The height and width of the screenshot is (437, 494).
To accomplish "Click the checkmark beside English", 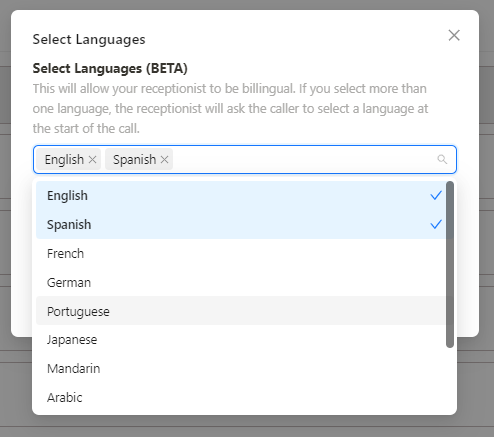I will [x=436, y=195].
